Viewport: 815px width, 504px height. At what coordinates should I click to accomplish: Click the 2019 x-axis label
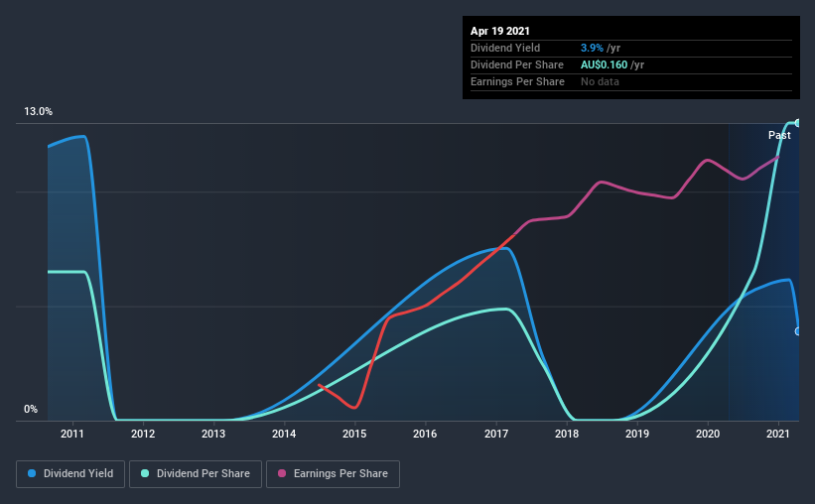click(x=637, y=434)
